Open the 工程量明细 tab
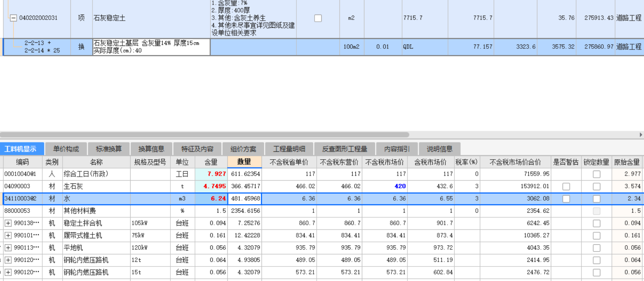This screenshot has height=281, width=644. point(289,149)
